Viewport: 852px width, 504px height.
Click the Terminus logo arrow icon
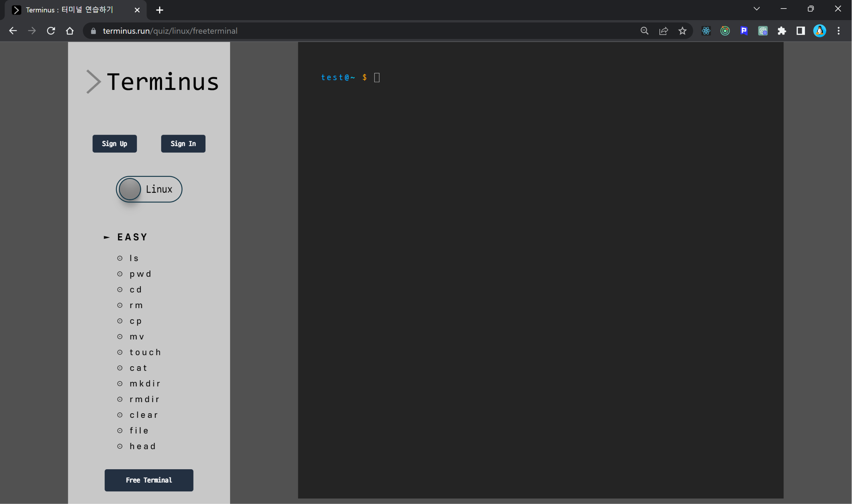(x=93, y=82)
